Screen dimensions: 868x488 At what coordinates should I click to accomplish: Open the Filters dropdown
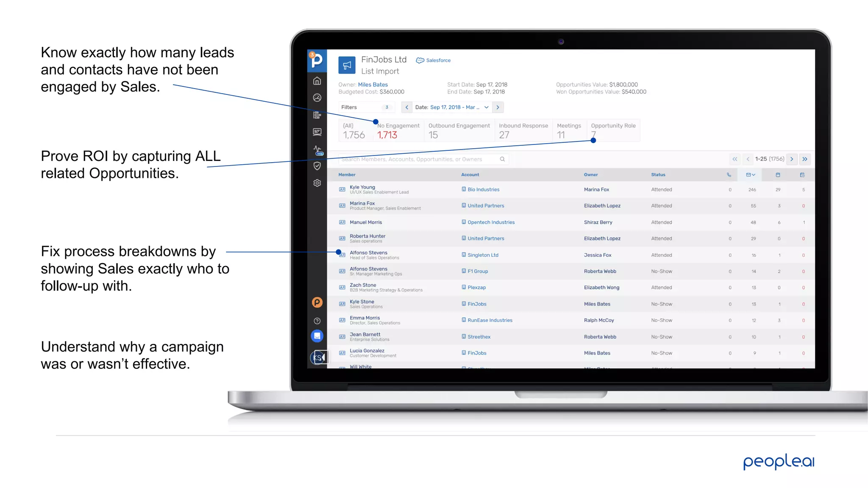point(366,107)
